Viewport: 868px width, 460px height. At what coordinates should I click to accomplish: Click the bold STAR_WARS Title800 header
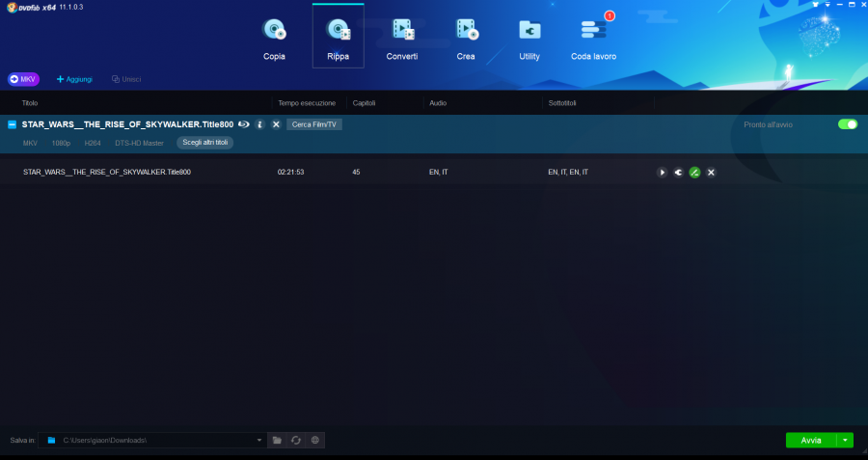tap(127, 124)
